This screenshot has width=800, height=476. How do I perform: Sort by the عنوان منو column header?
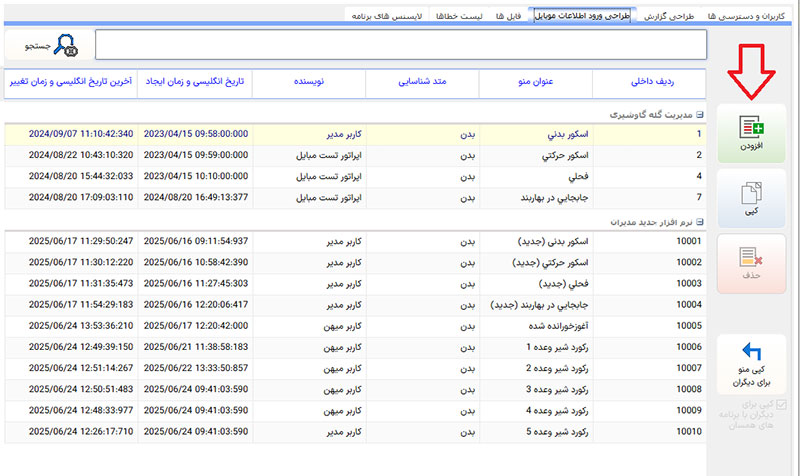535,83
